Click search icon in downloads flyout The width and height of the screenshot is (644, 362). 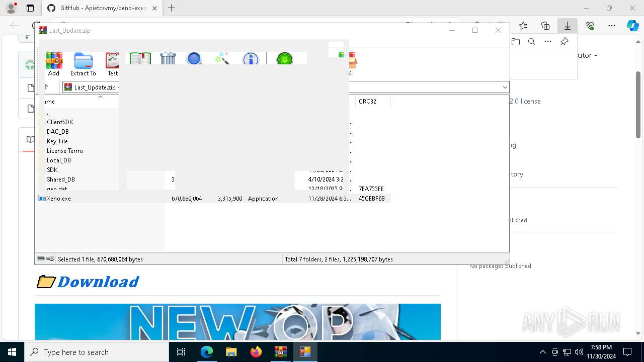pos(532,42)
